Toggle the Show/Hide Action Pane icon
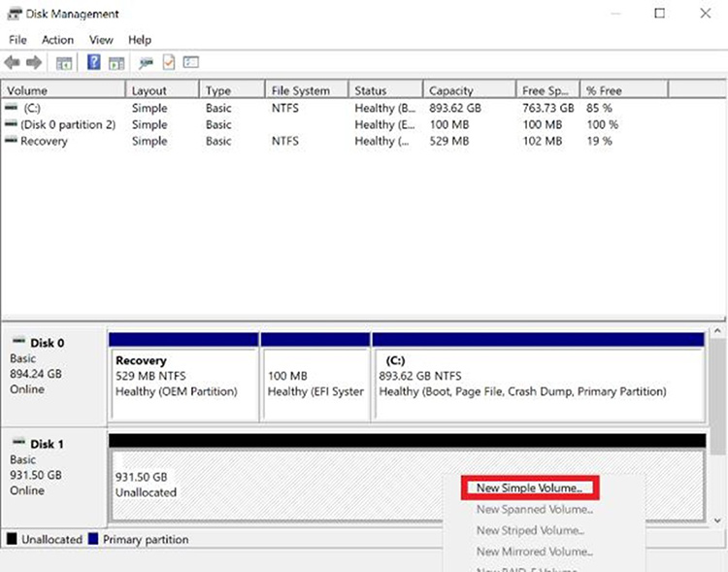 pos(116,63)
